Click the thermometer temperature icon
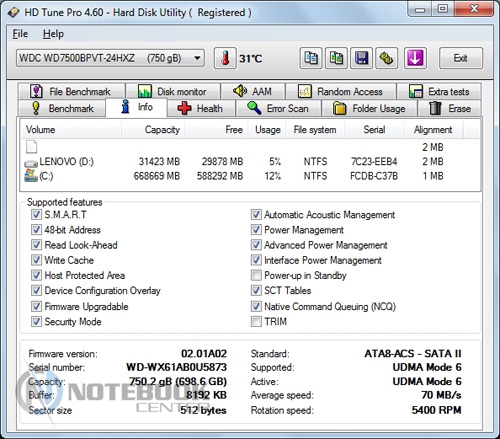 tap(225, 58)
